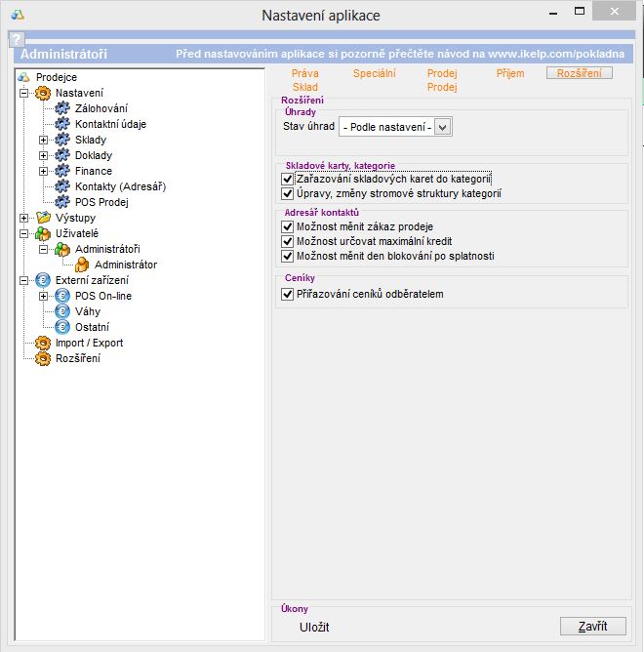The height and width of the screenshot is (652, 644).
Task: Click the gear icon beside Kontaktní údaje
Action: tap(62, 124)
